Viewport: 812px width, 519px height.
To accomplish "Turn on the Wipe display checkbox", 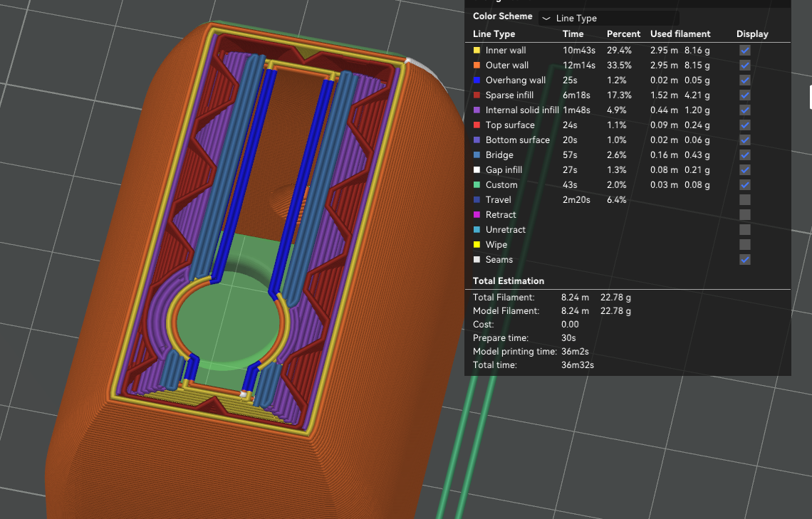I will (x=745, y=245).
